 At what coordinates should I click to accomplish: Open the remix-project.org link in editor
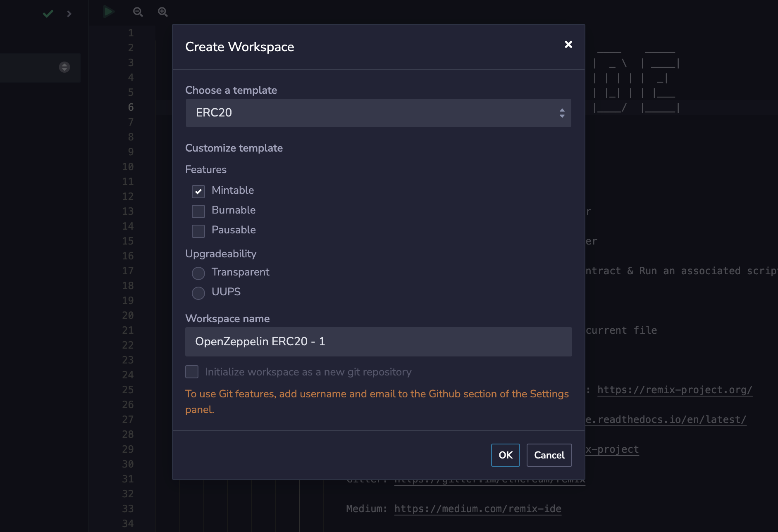pos(675,390)
